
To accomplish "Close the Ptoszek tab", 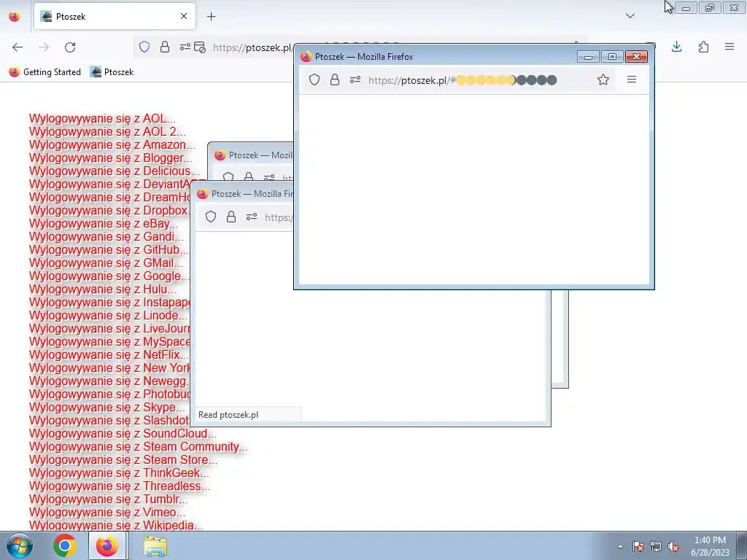I will 184,16.
